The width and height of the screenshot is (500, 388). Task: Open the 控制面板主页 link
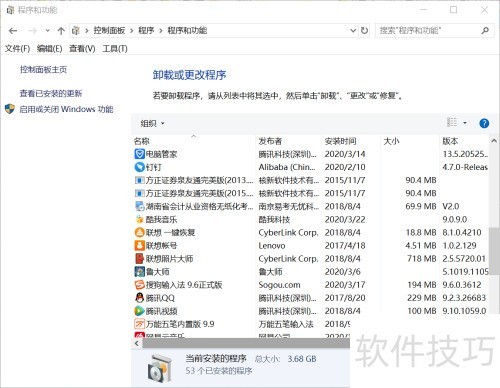tap(43, 69)
